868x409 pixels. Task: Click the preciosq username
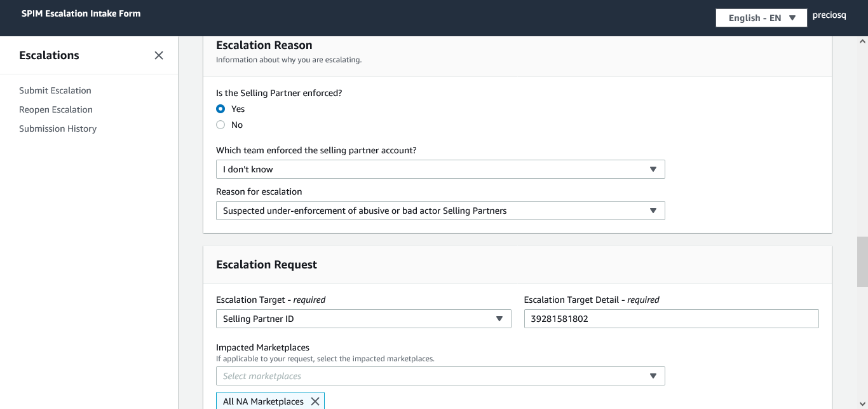click(x=829, y=16)
